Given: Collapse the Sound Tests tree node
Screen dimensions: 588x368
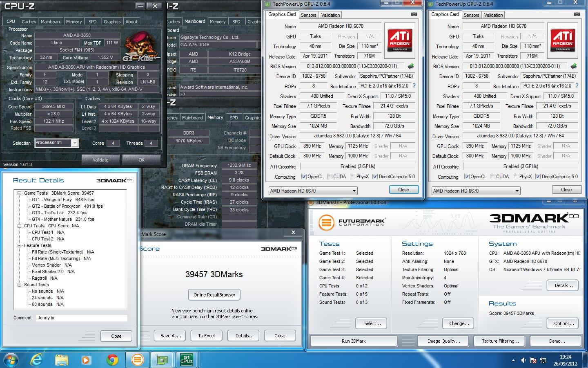Looking at the screenshot, I should click(19, 285).
